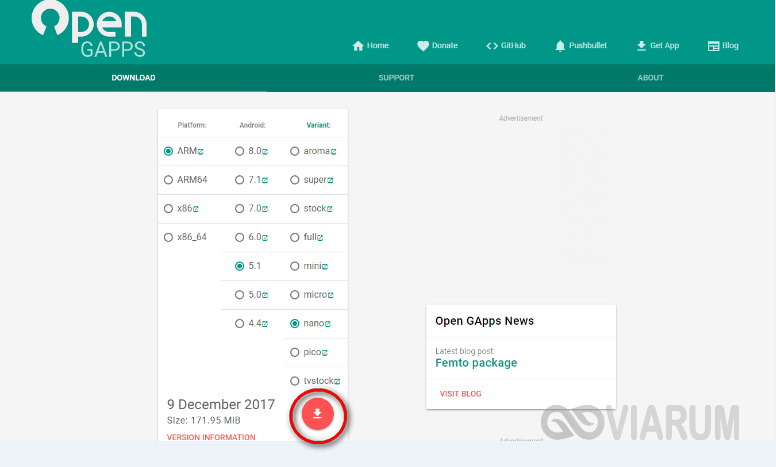The width and height of the screenshot is (776, 467).
Task: Select the x86_64 platform radio button
Action: 168,237
